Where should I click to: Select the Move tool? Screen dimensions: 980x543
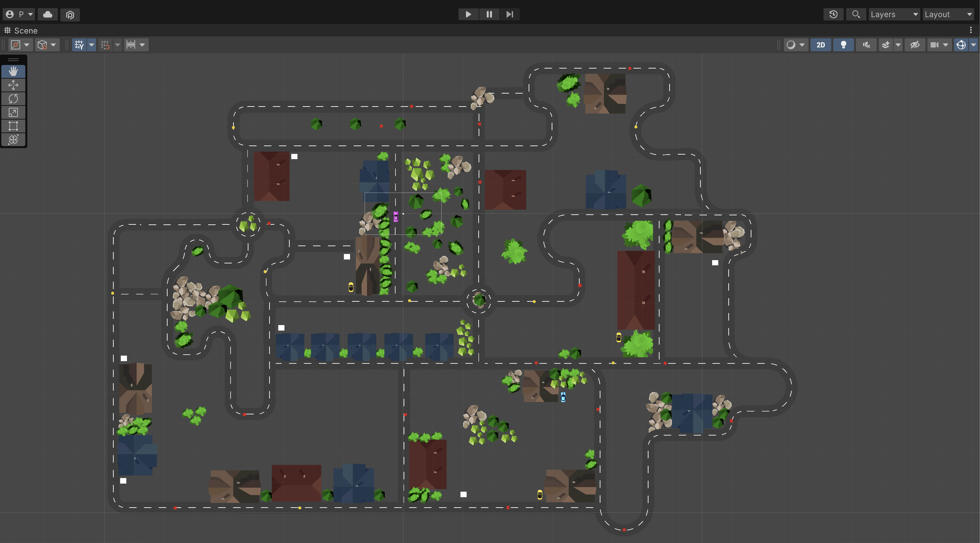click(x=13, y=85)
